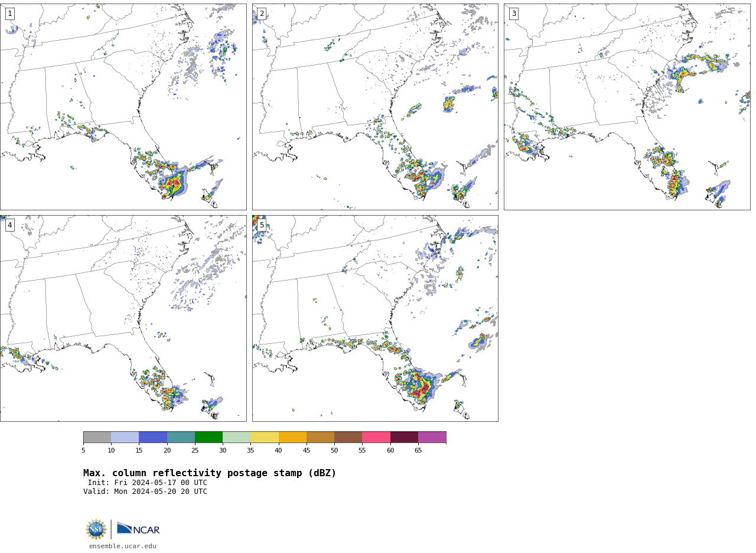756x553 pixels.
Task: Click the NSF logo icon
Action: [x=96, y=529]
